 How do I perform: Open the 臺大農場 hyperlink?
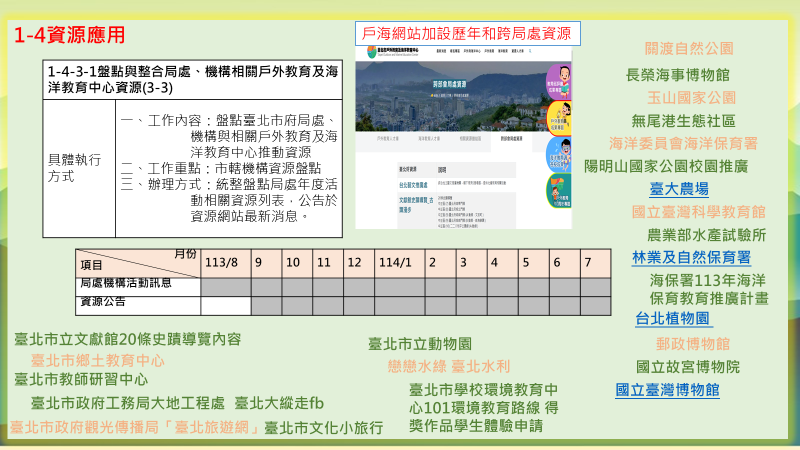coord(679,189)
